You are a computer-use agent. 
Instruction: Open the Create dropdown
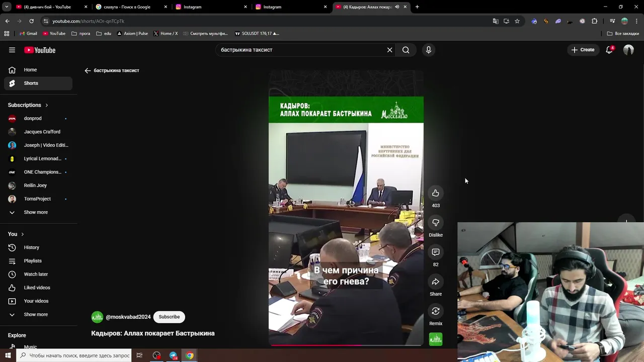tap(583, 50)
